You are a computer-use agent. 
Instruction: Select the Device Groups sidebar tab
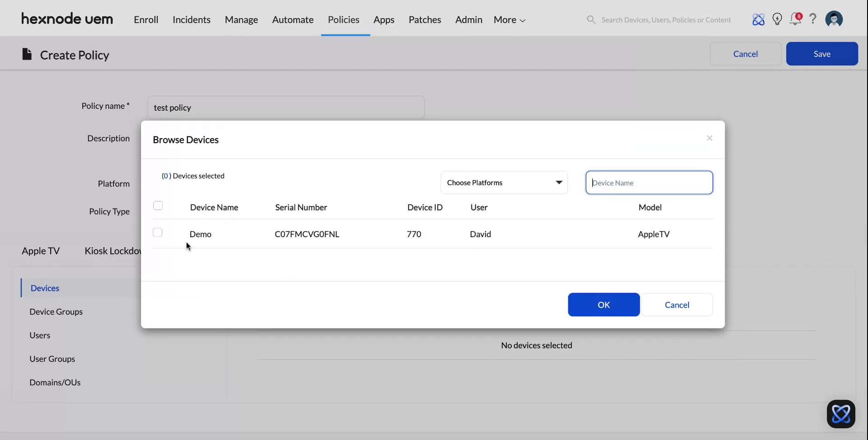pyautogui.click(x=56, y=311)
